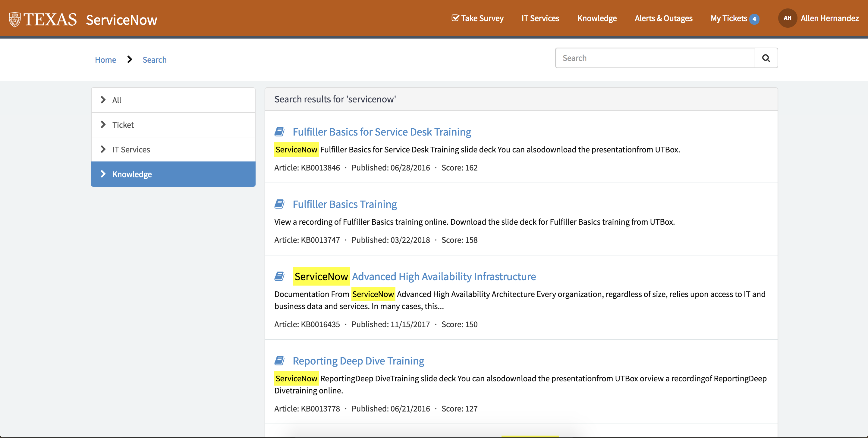Expand the Ticket filter chevron

(x=103, y=125)
